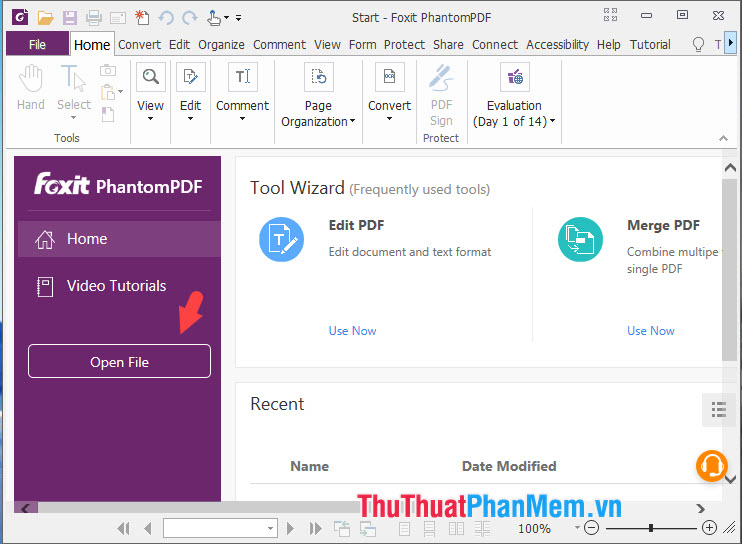The image size is (742, 544).
Task: Click the page number input field
Action: [215, 528]
